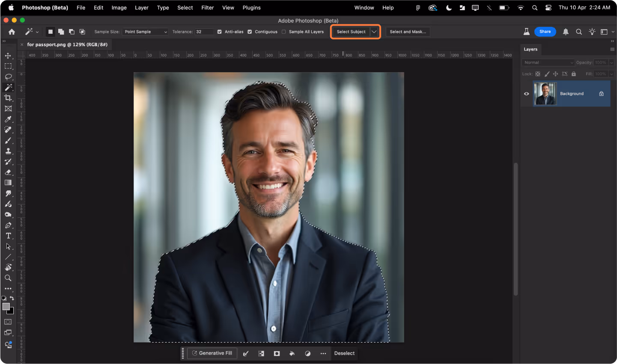Open the Image menu
This screenshot has height=364, width=617.
click(x=119, y=8)
